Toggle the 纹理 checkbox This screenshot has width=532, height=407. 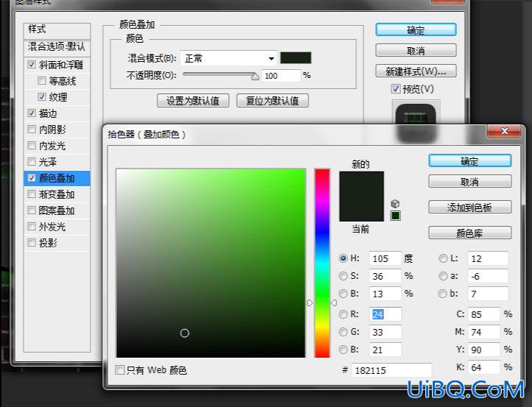42,97
